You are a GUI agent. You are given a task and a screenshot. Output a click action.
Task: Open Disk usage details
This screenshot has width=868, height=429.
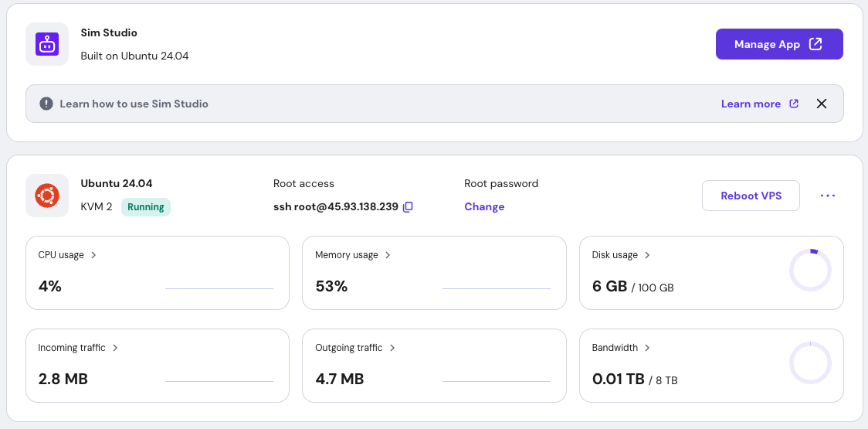pos(621,255)
